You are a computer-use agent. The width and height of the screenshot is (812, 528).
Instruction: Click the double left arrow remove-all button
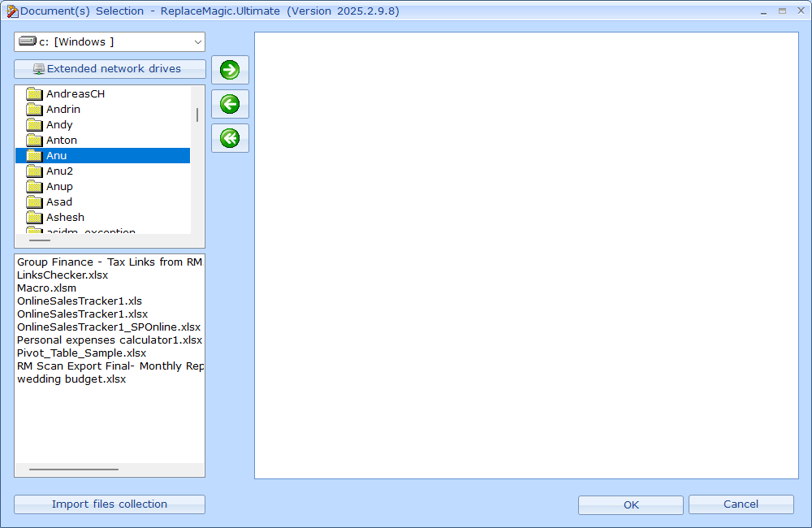tap(230, 138)
